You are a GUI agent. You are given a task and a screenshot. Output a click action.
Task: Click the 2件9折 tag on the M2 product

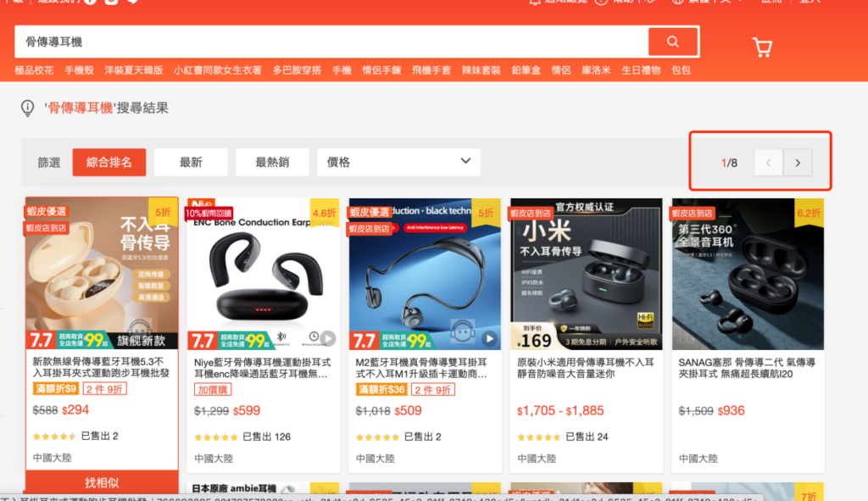(433, 390)
